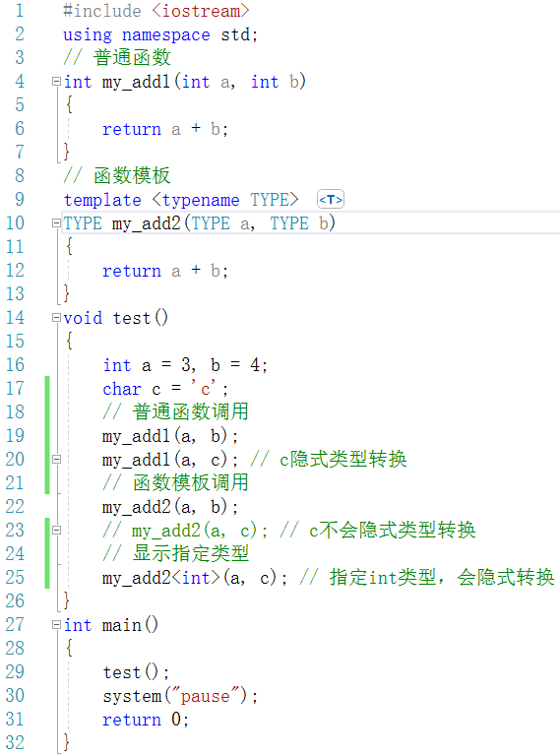Click 'return a + b;' on line 12
The width and height of the screenshot is (560, 756).
coord(165,271)
